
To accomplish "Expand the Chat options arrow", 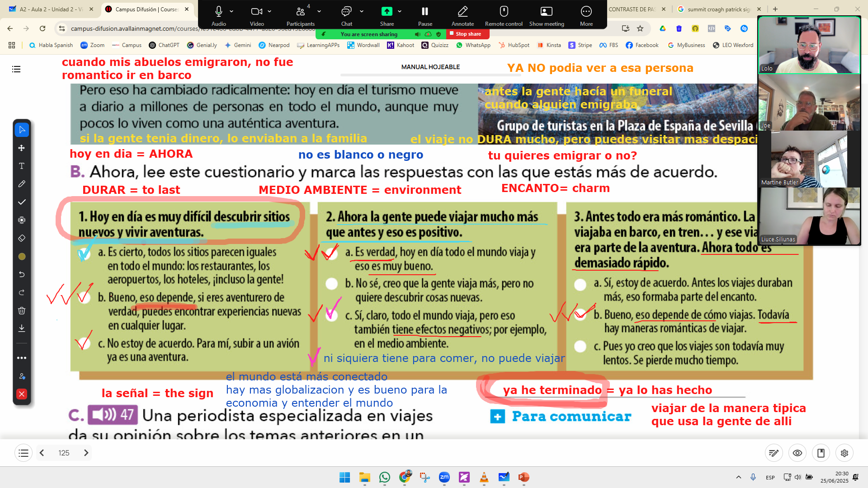I will pos(362,11).
